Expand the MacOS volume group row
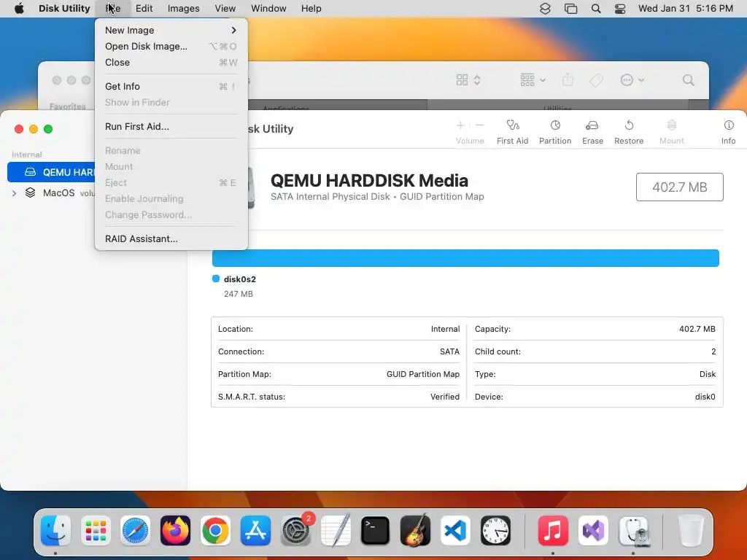Image resolution: width=747 pixels, height=560 pixels. tap(15, 193)
